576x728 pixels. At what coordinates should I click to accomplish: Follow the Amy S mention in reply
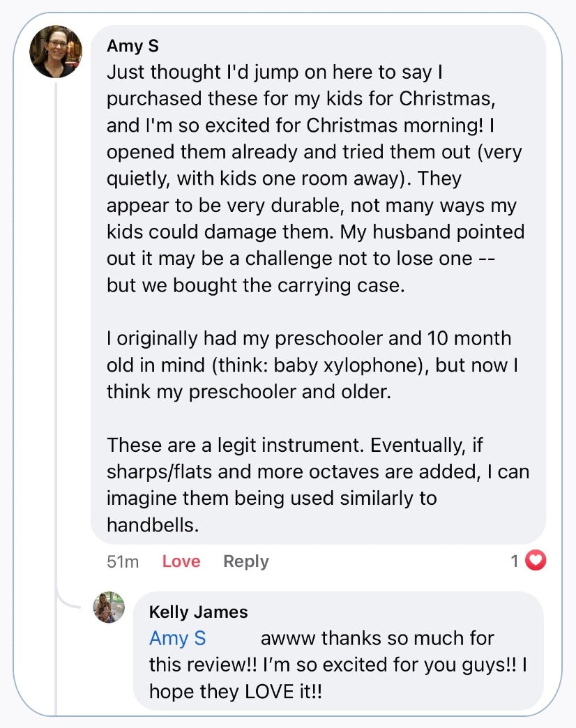(177, 639)
